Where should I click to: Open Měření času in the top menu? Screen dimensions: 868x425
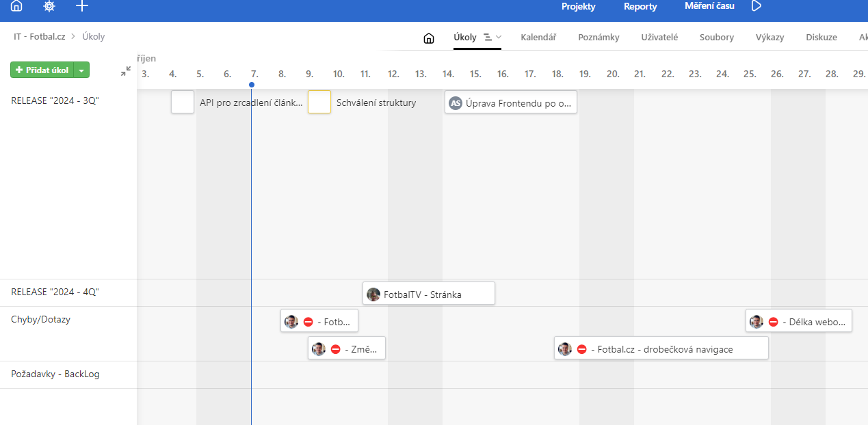[x=709, y=6]
